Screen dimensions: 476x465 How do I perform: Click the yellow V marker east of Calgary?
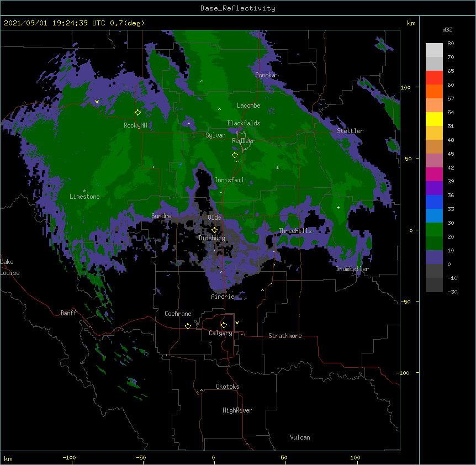tap(237, 323)
